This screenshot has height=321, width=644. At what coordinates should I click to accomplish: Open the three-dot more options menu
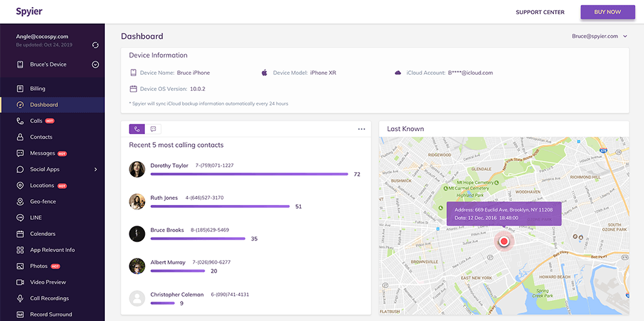(x=361, y=129)
